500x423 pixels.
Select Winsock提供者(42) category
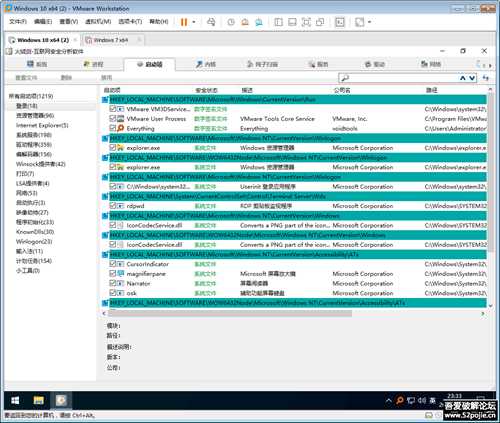[x=41, y=164]
